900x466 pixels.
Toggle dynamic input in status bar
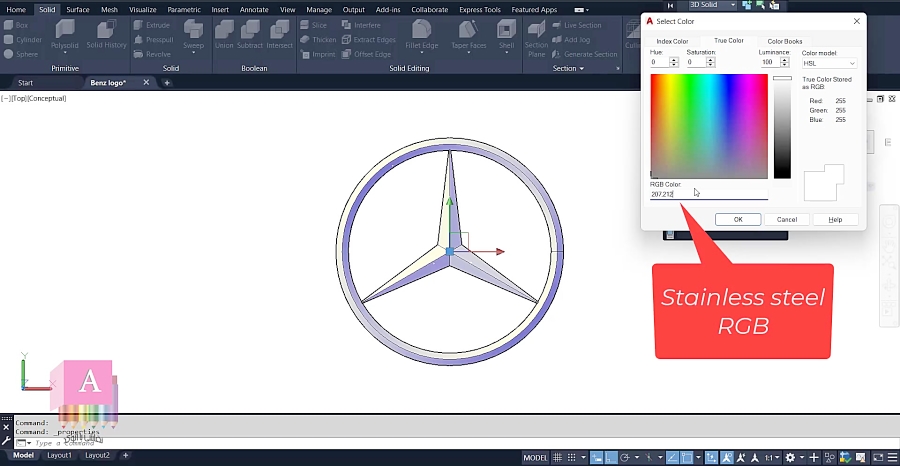tap(598, 457)
